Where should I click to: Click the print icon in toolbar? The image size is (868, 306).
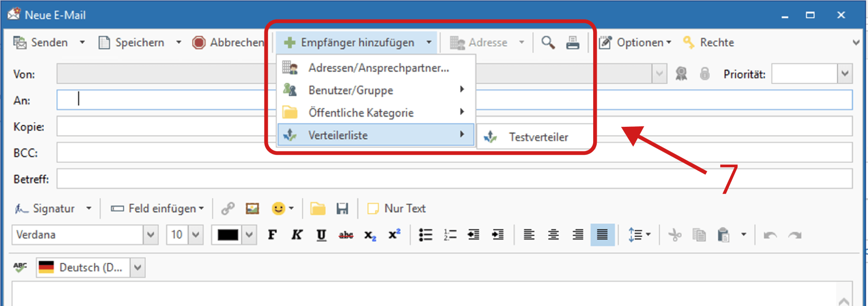point(573,43)
